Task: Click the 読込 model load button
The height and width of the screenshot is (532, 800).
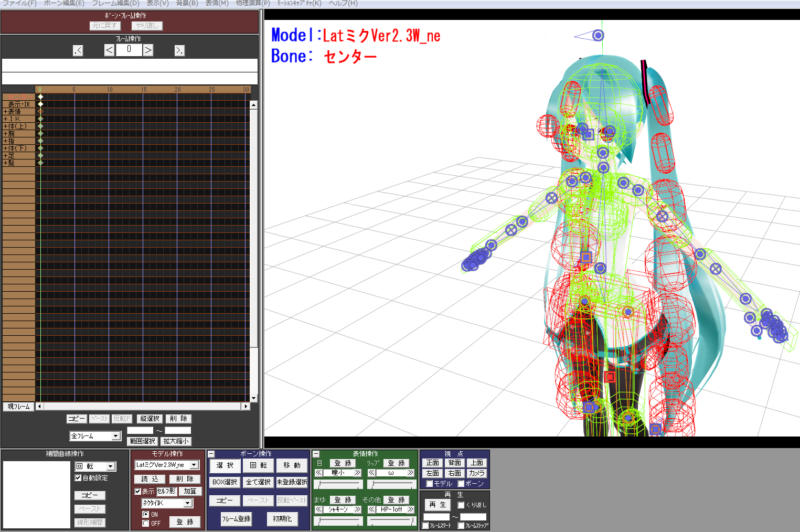Action: [x=150, y=479]
